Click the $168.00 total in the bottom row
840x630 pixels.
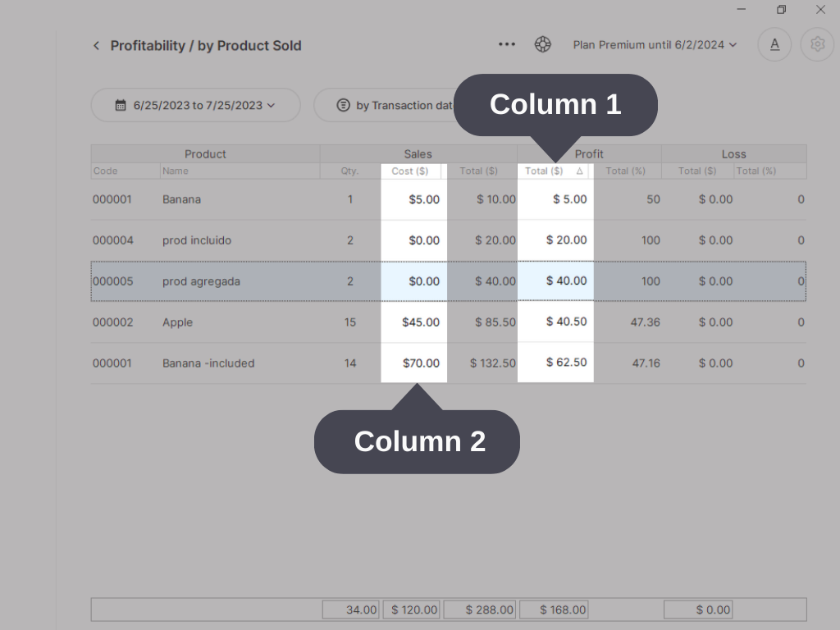click(555, 609)
